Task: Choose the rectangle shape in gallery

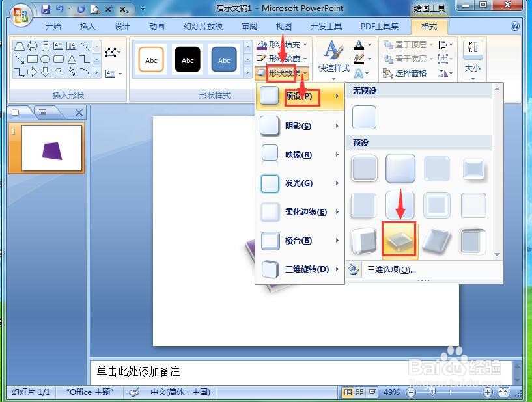Action: (32, 59)
